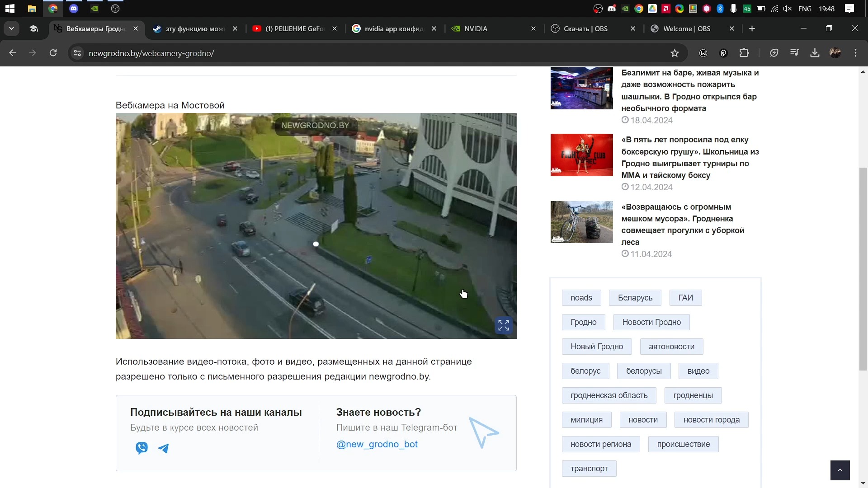Screen dimensions: 868x488
Task: Click the scroll-to-top arrow button
Action: point(840,470)
